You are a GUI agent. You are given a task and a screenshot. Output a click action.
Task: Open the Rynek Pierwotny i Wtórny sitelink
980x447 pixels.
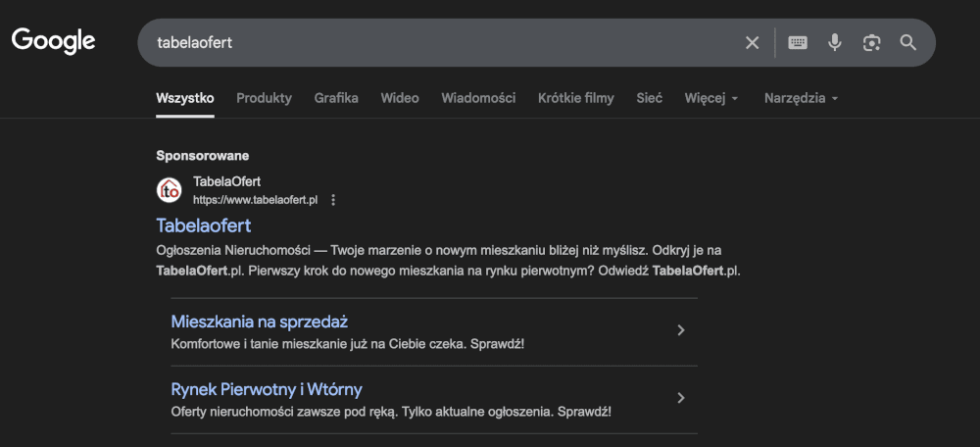click(267, 389)
